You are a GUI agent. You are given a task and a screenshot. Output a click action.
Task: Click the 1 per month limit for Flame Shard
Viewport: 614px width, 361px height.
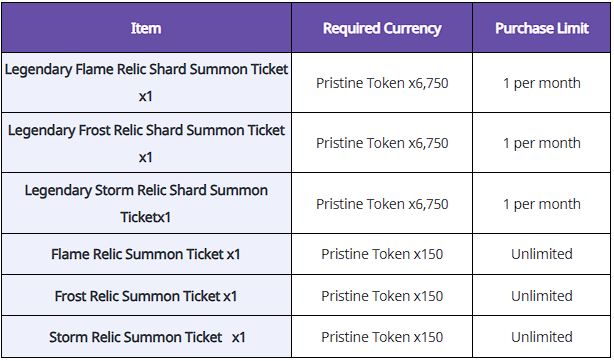(542, 83)
